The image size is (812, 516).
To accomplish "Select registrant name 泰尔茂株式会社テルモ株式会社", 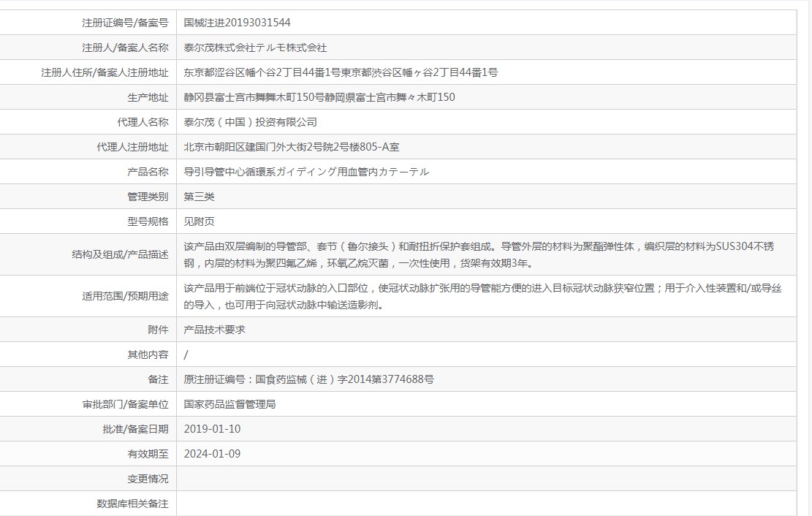I will pos(255,48).
